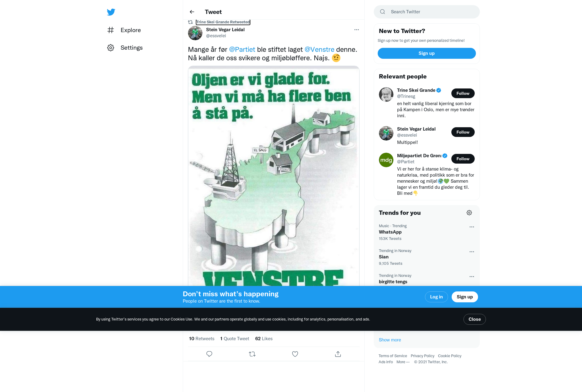
Task: Like the tweet with the heart icon
Action: click(x=295, y=354)
